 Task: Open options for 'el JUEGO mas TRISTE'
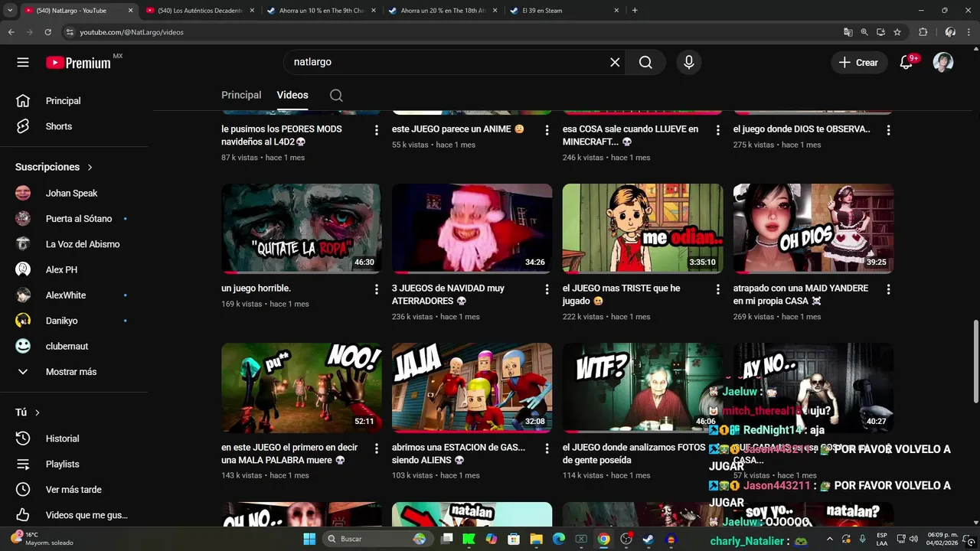717,289
